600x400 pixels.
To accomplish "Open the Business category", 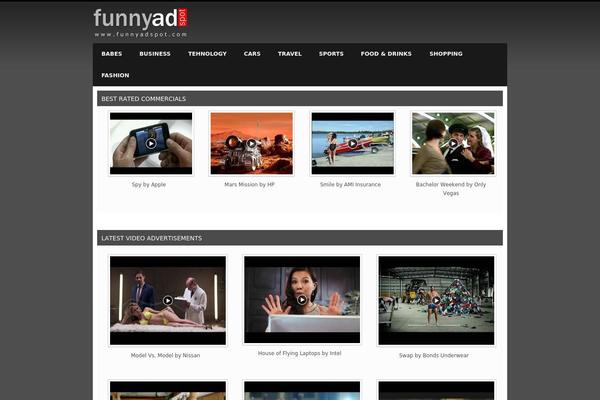I will (155, 54).
